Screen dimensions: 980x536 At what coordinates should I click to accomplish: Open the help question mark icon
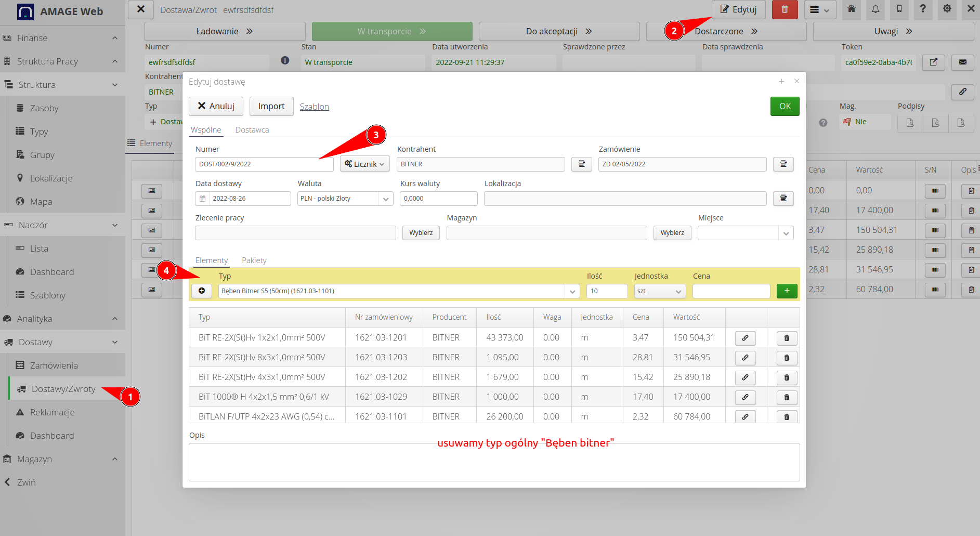click(x=923, y=9)
